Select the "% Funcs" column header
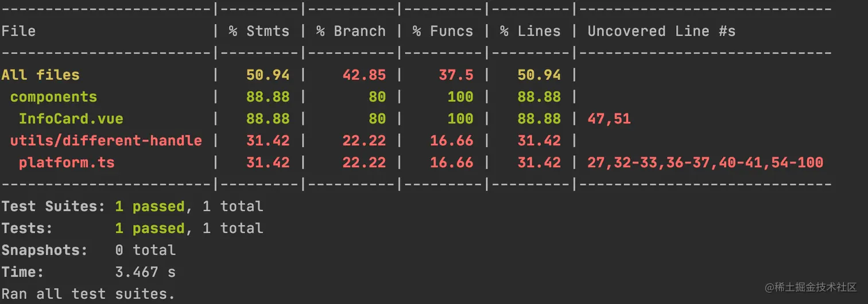868x304 pixels. coord(443,31)
